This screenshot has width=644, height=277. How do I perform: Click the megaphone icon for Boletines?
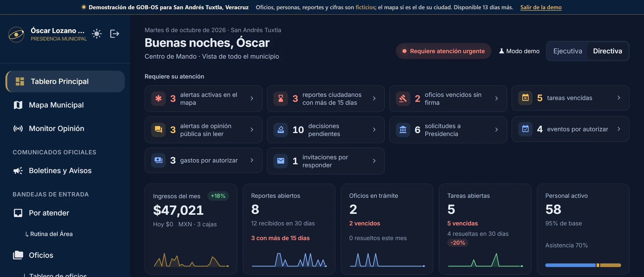click(x=18, y=171)
